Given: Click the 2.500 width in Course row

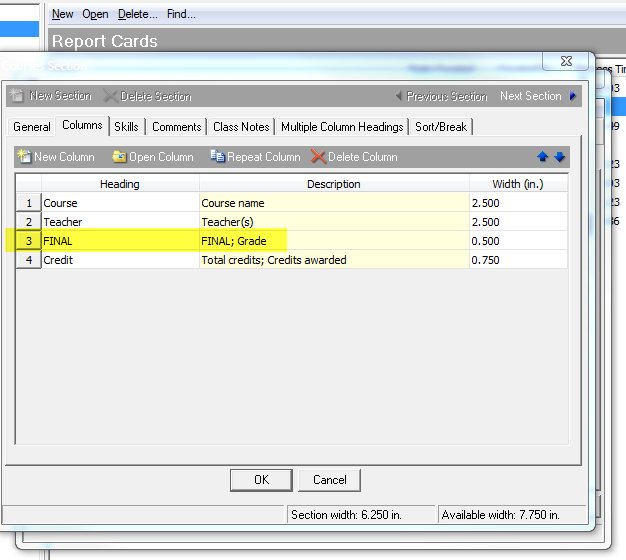Looking at the screenshot, I should (x=518, y=203).
